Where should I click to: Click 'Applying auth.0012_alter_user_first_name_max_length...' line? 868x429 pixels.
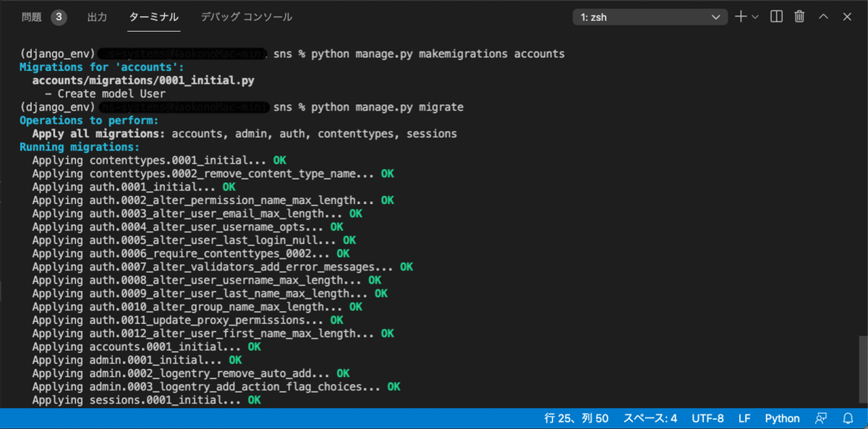click(x=213, y=334)
